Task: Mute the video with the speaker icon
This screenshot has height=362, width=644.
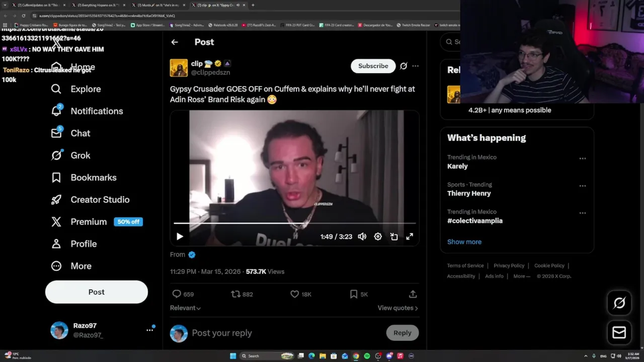Action: coord(362,236)
